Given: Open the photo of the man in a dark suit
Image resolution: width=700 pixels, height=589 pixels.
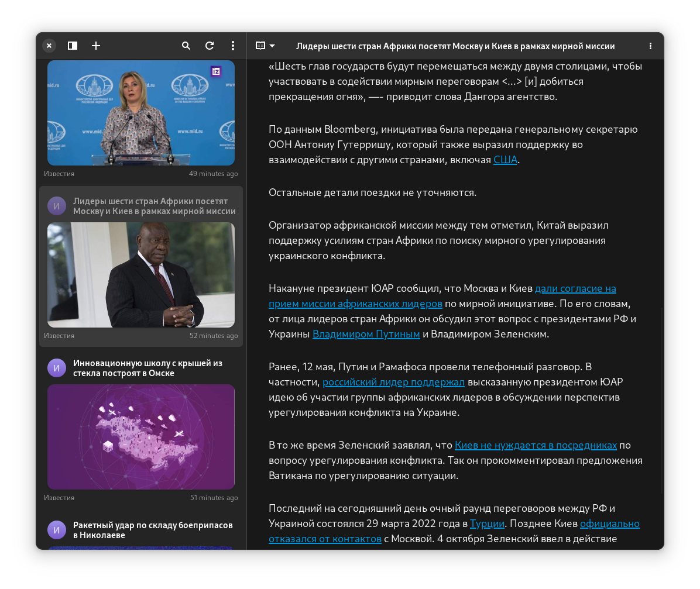Looking at the screenshot, I should coord(141,275).
